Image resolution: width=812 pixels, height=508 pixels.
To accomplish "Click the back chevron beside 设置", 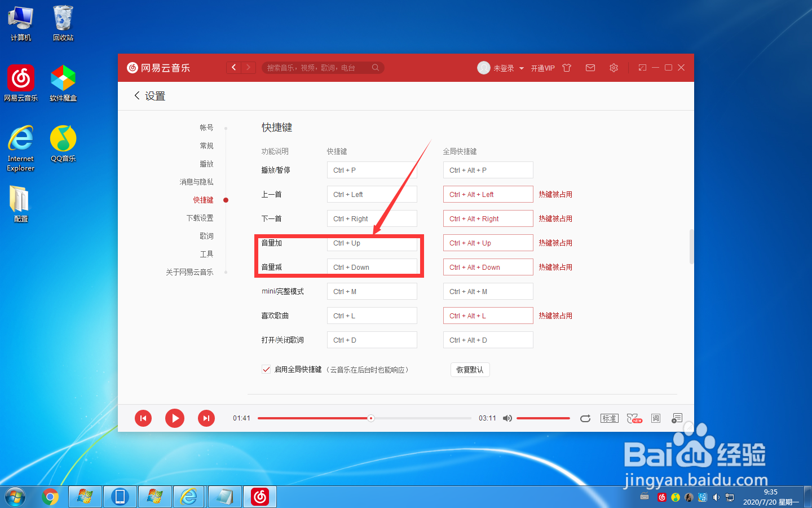I will coord(136,96).
